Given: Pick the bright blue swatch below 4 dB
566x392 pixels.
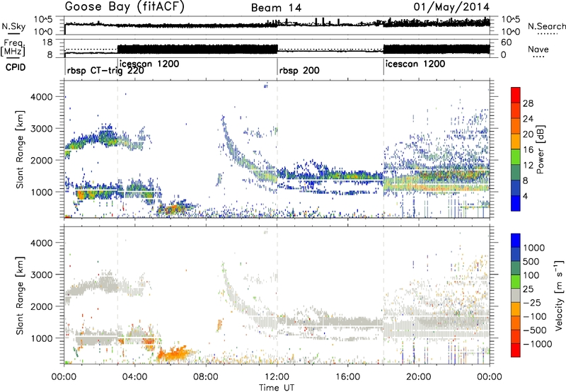Looking at the screenshot, I should coord(516,203).
